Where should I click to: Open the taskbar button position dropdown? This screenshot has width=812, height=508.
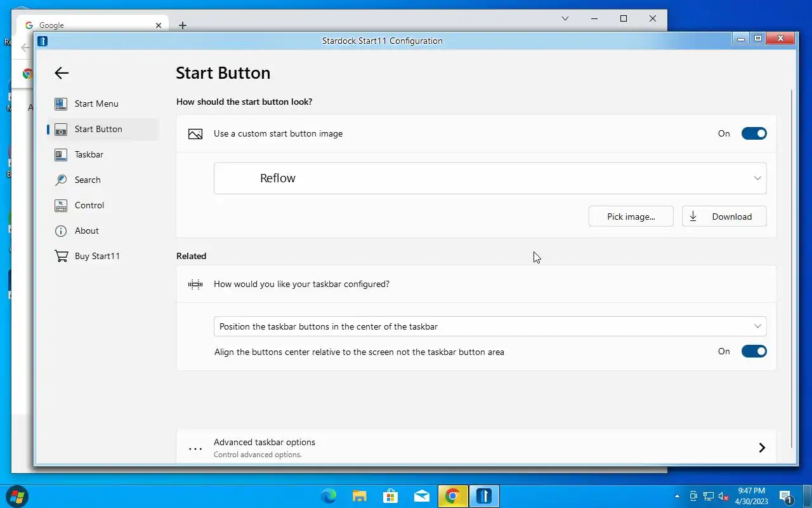point(490,326)
